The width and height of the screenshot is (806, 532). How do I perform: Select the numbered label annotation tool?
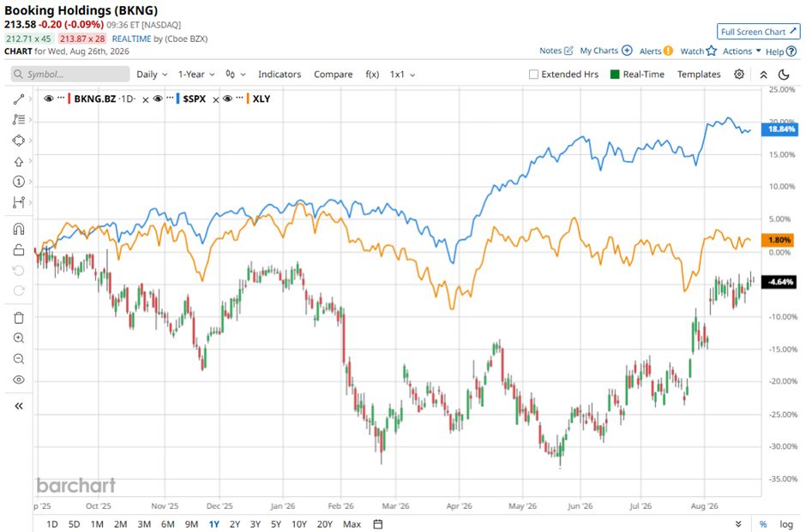point(19,182)
